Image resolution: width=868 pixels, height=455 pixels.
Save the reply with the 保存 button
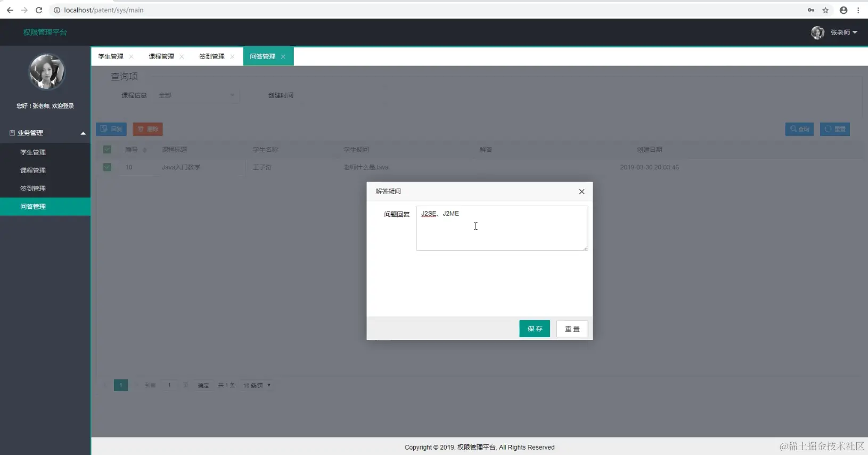click(x=535, y=329)
